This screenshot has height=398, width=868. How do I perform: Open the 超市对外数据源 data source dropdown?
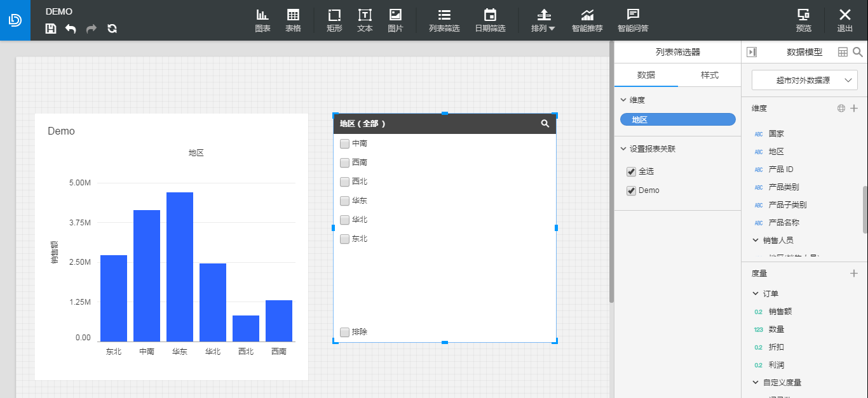[804, 80]
